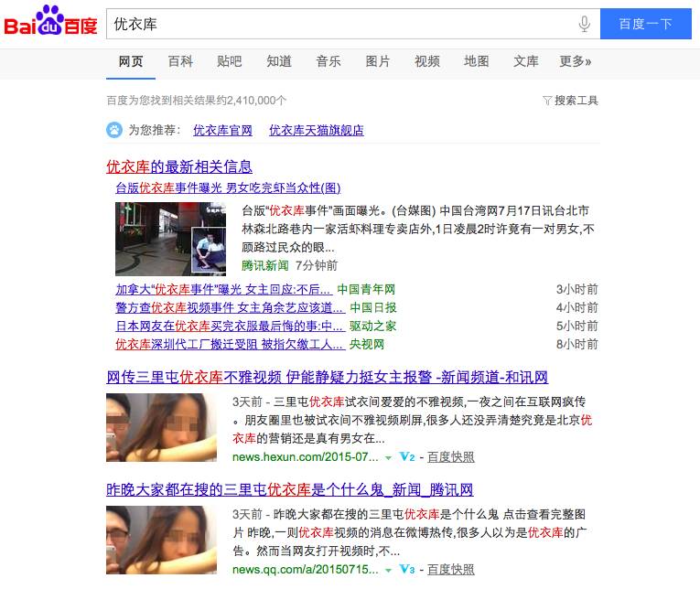Click 驱动之家 source text
The height and width of the screenshot is (589, 700).
point(372,326)
